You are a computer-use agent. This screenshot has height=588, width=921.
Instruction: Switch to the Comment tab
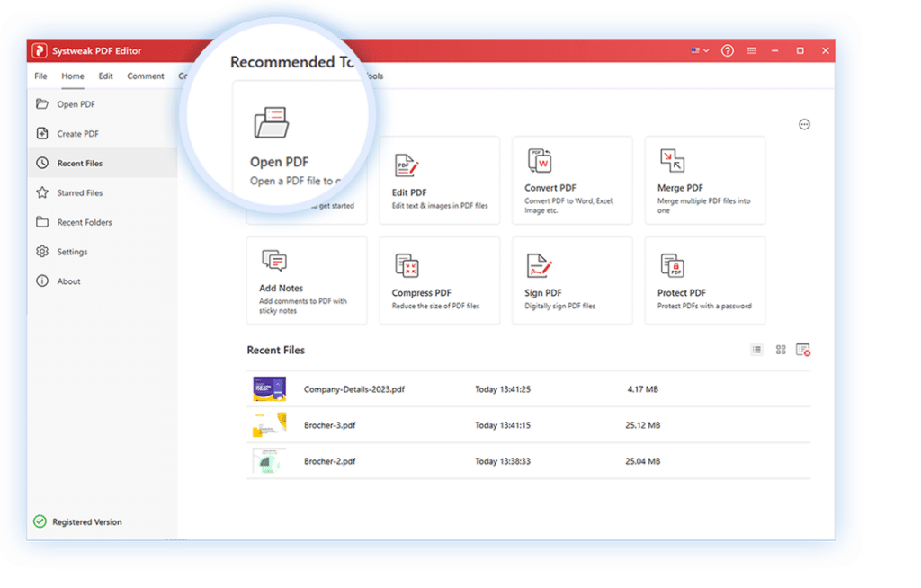(146, 76)
